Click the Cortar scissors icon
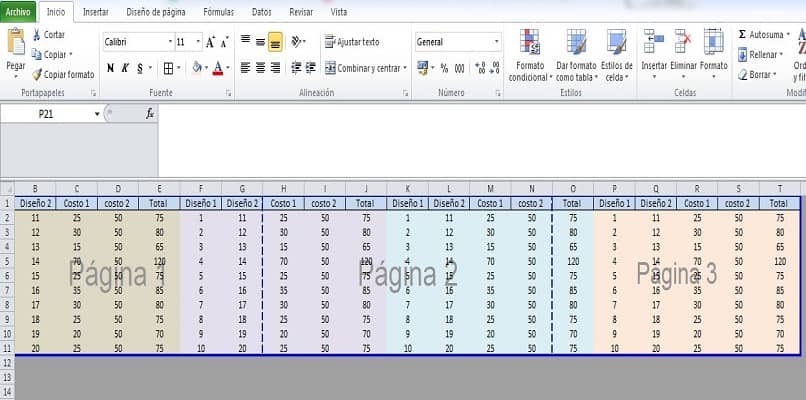Viewport: 806px width, 400px height. 36,35
